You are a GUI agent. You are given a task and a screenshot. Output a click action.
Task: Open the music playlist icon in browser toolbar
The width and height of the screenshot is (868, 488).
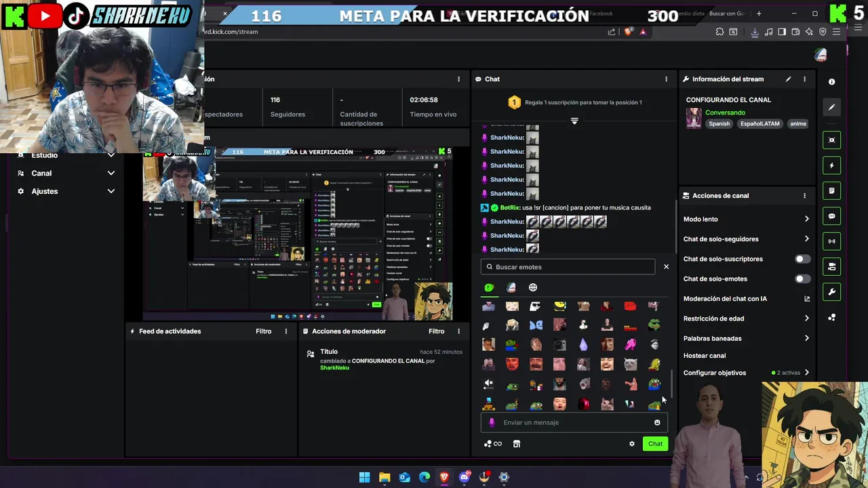[769, 31]
